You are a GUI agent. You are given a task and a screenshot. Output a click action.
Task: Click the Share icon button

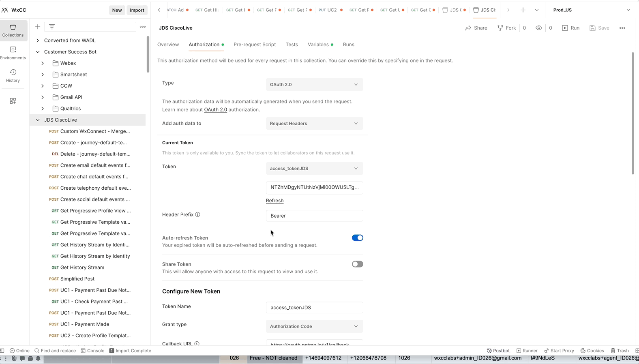[x=476, y=28]
